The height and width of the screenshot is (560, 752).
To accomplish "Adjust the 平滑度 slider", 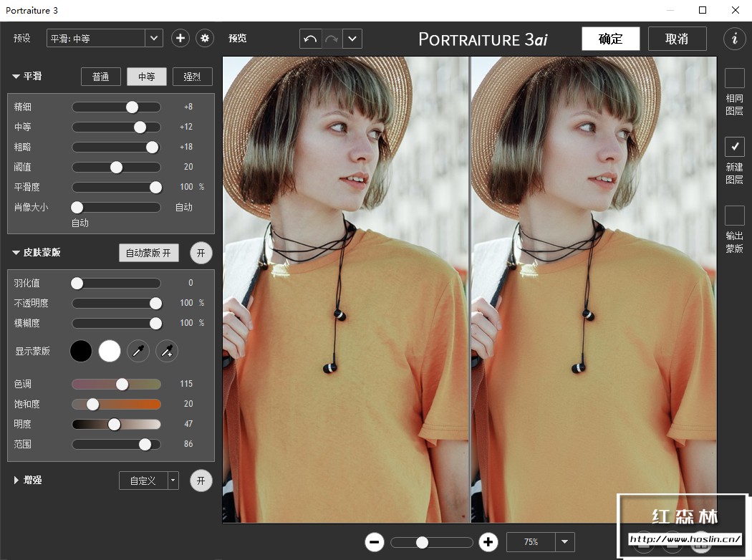I will click(116, 188).
